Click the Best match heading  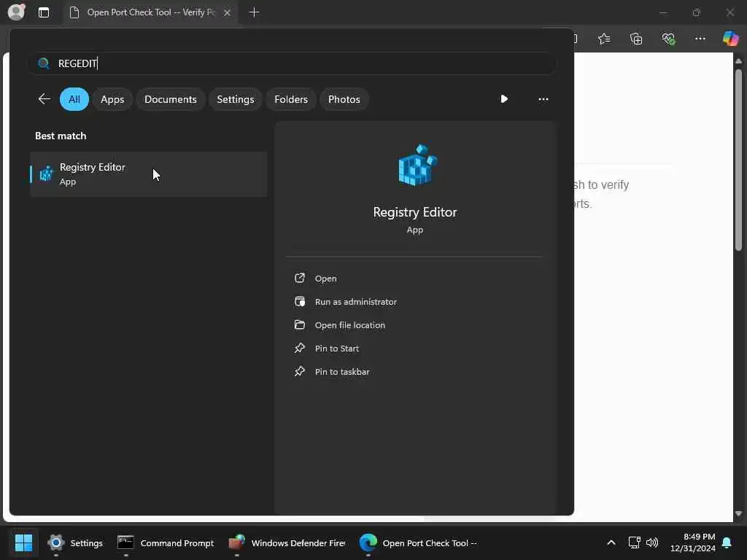pyautogui.click(x=61, y=136)
